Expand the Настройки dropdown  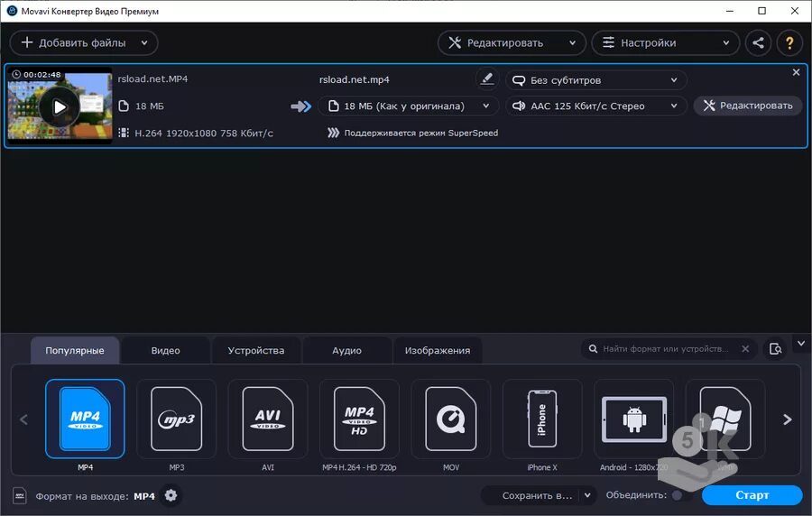click(726, 43)
